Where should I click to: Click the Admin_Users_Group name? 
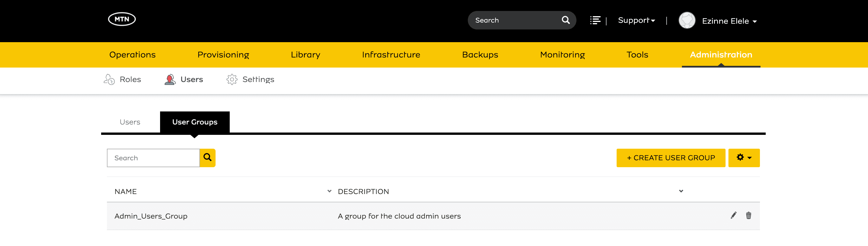pyautogui.click(x=151, y=216)
